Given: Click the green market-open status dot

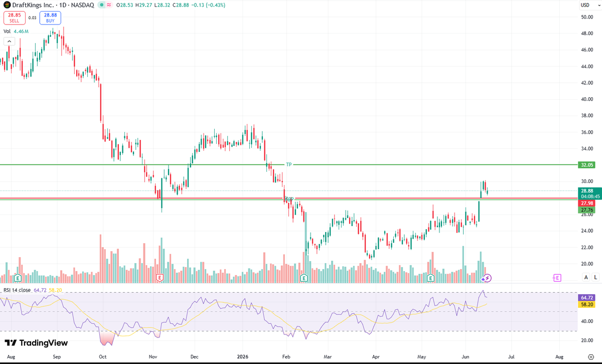Looking at the screenshot, I should 102,5.
